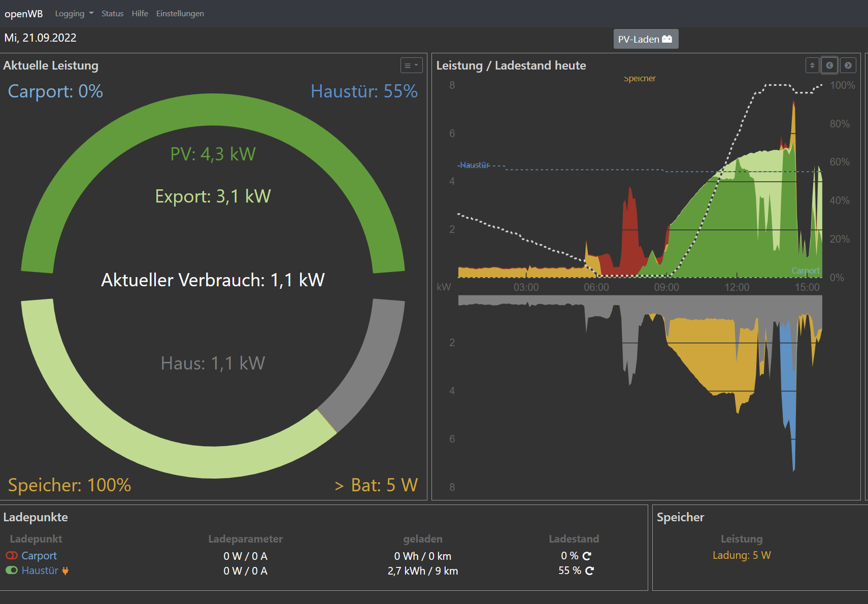Screen dimensions: 868x604
Task: Refresh the Haustür 55 % Ladestand
Action: coord(589,571)
